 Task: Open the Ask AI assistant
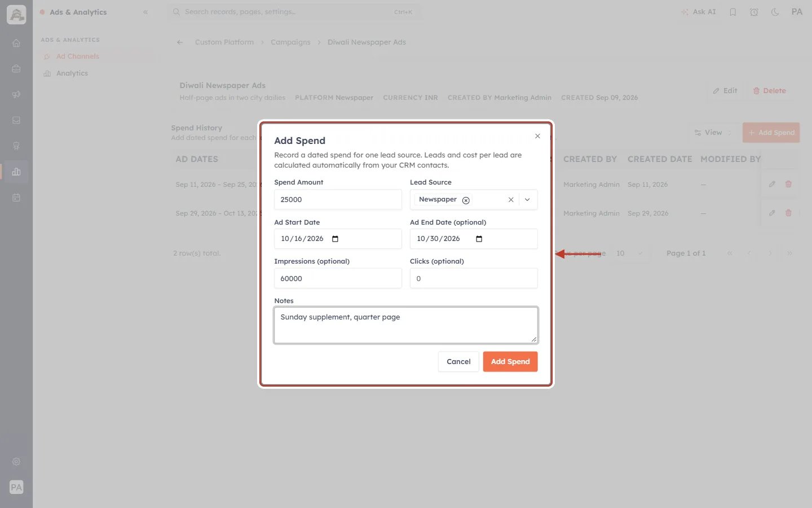pyautogui.click(x=698, y=12)
